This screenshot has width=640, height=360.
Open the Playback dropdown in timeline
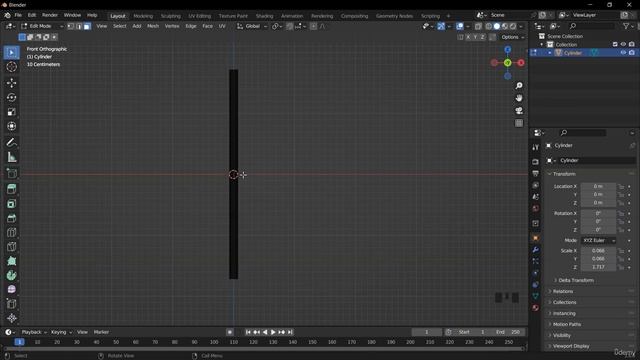click(x=34, y=332)
